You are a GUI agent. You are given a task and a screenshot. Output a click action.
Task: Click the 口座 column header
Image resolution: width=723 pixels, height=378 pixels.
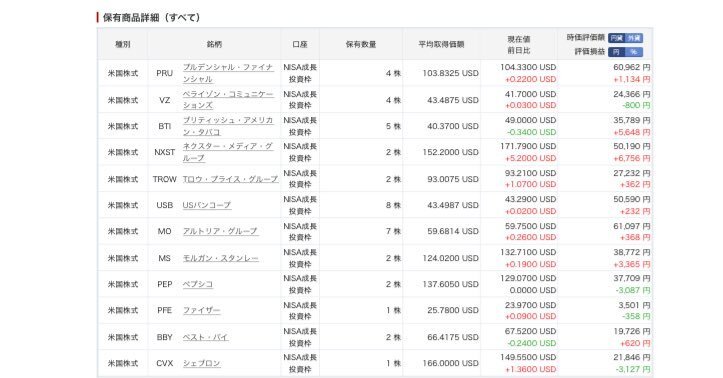(300, 44)
